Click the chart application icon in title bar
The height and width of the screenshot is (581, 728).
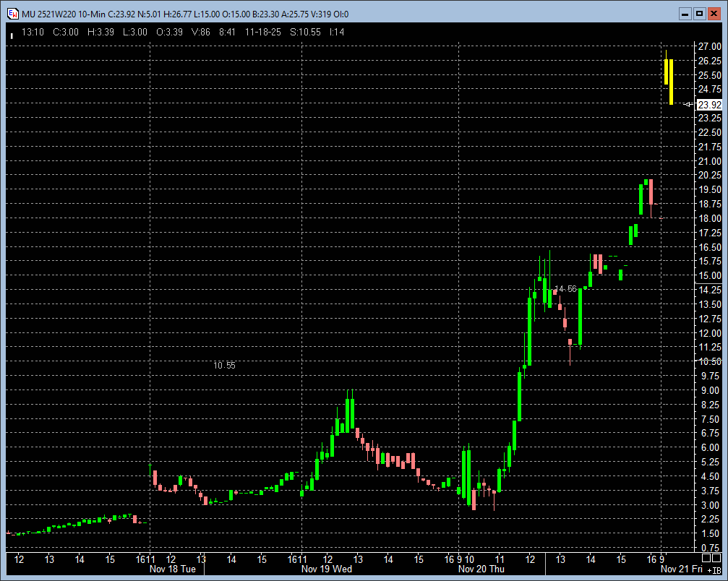click(x=12, y=13)
